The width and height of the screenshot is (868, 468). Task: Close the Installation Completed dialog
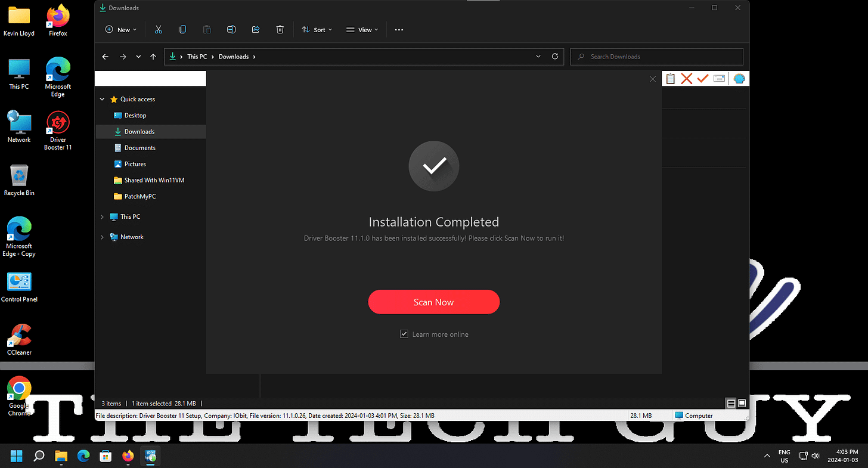[x=652, y=79]
